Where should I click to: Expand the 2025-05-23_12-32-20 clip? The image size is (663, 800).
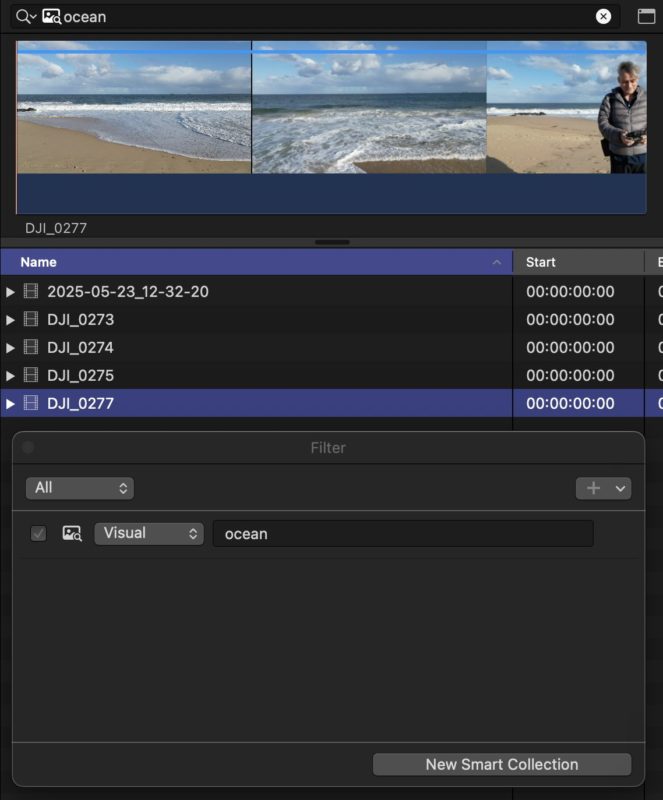[10, 292]
